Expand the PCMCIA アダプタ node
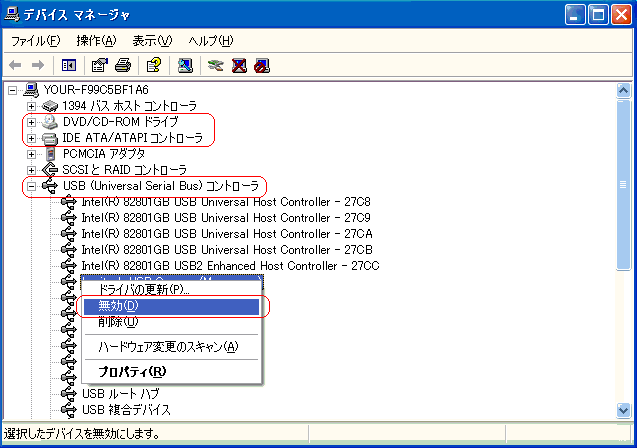 (31, 154)
